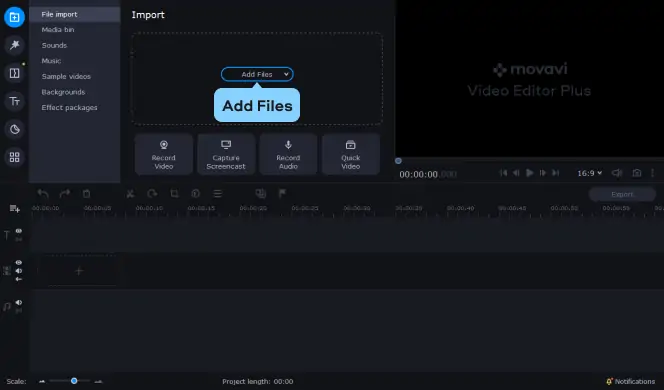The width and height of the screenshot is (664, 390).
Task: Step forward one frame
Action: (x=542, y=173)
